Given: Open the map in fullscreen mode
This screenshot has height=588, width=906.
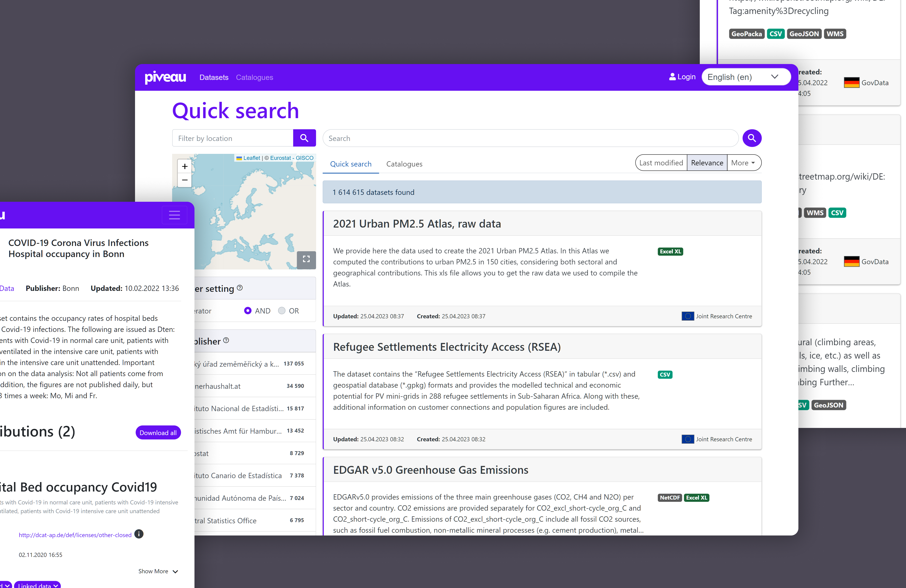Looking at the screenshot, I should pos(306,259).
